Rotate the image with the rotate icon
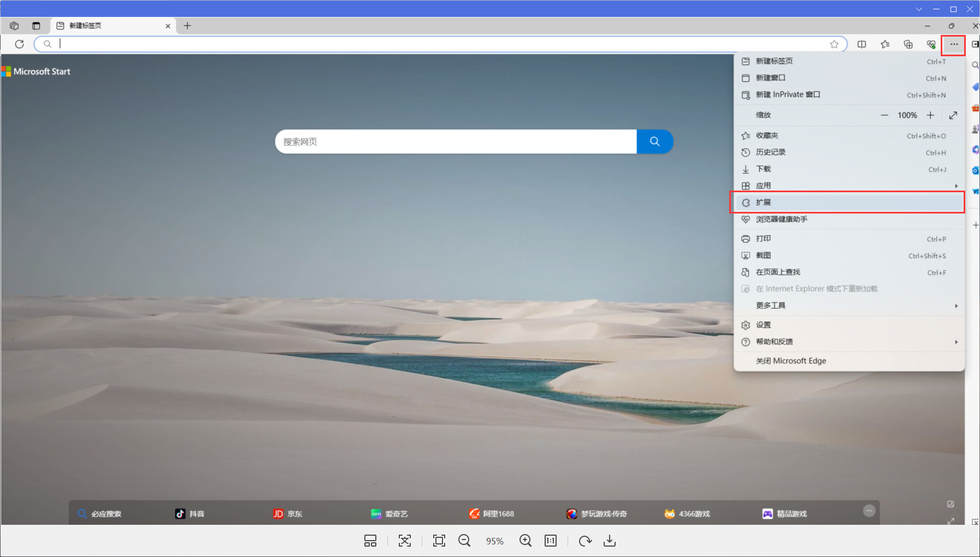980x557 pixels. tap(585, 541)
